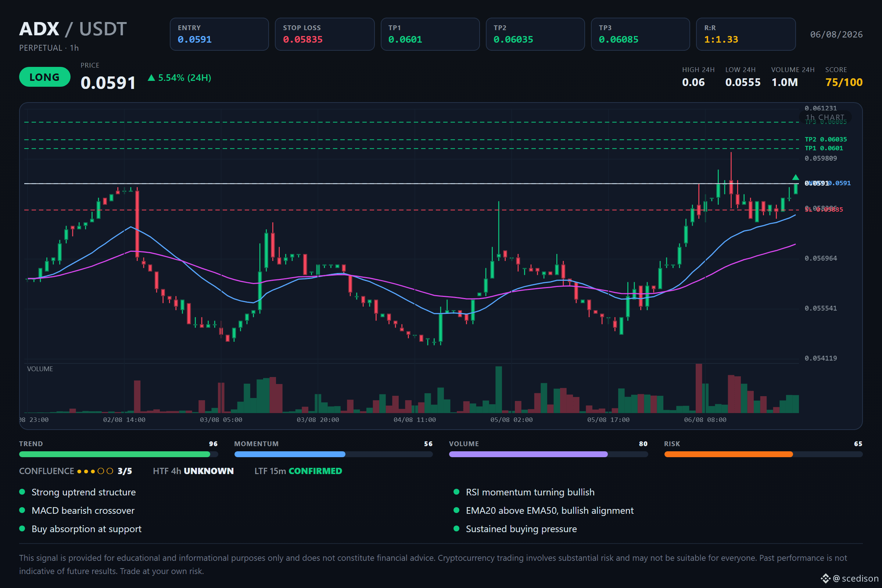Screen dimensions: 882x588
Task: Click the 04/08 11:00 time label
Action: click(x=415, y=420)
